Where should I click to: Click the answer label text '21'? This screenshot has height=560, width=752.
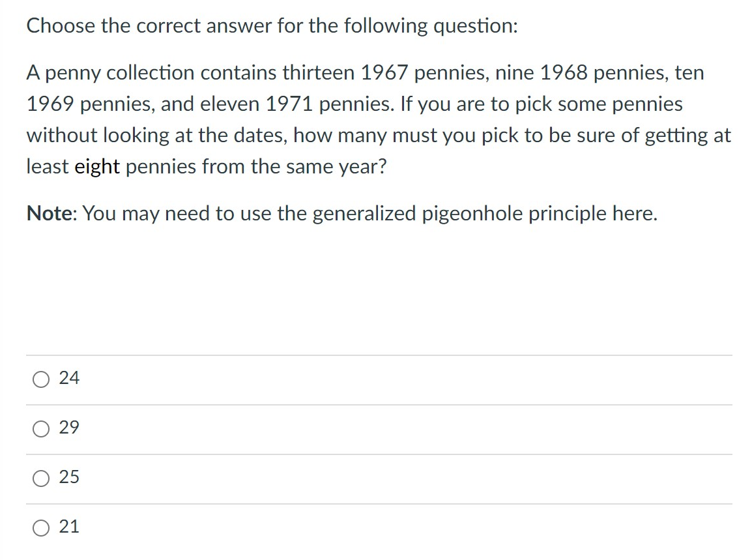pos(69,527)
